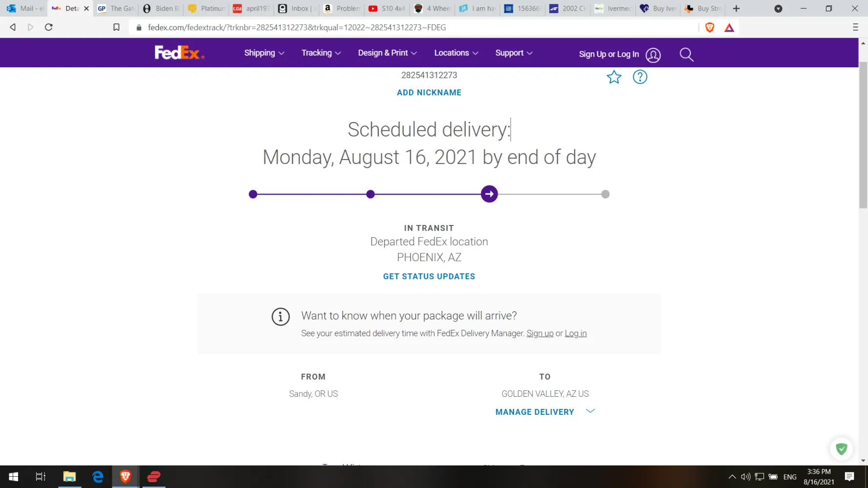This screenshot has height=488, width=868.
Task: Click the user profile icon
Action: coord(653,55)
